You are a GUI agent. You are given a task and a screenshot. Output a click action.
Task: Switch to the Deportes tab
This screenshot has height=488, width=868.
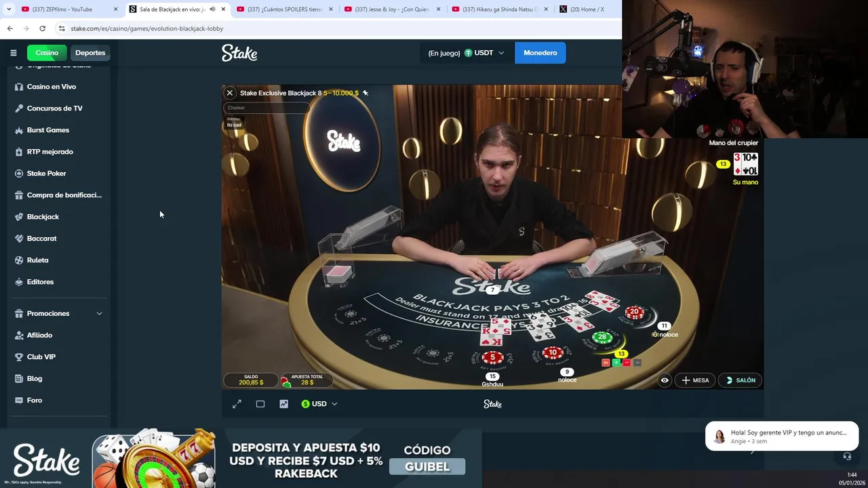[90, 53]
